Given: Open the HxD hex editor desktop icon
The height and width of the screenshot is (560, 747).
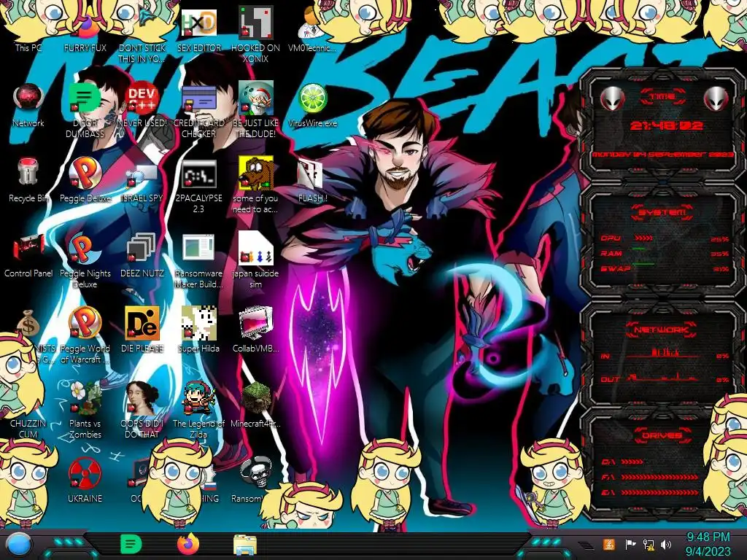Looking at the screenshot, I should (199, 24).
